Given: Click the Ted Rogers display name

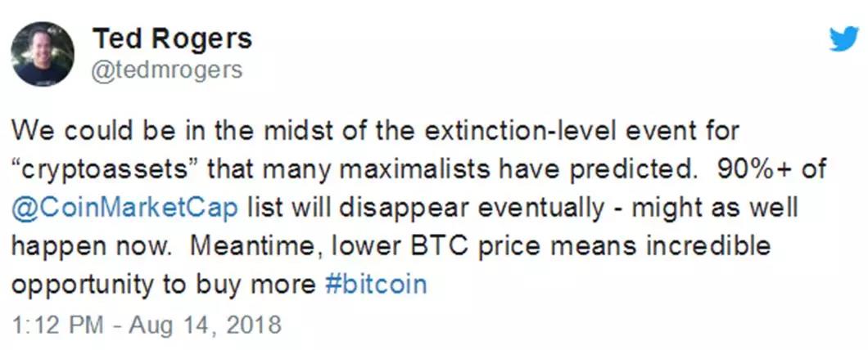Looking at the screenshot, I should pos(171,38).
